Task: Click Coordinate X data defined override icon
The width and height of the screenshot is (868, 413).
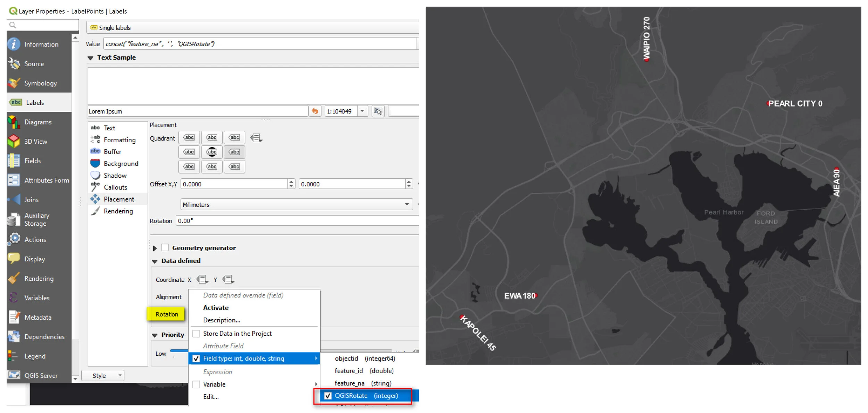Action: [202, 279]
